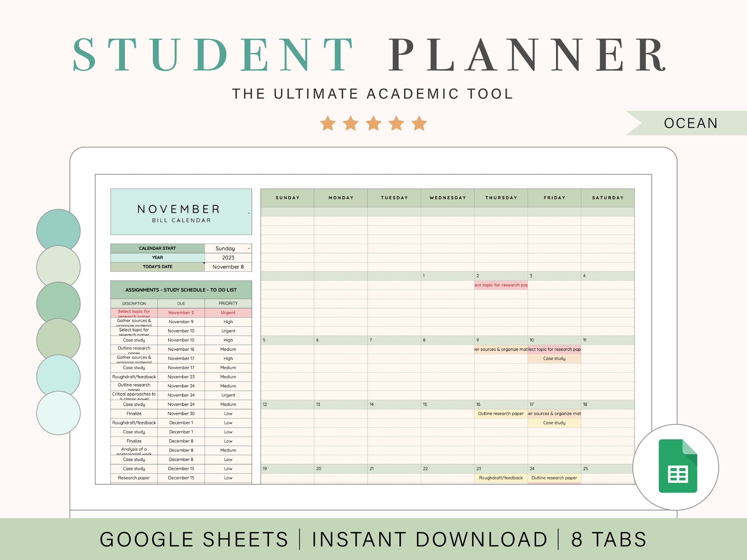Click the middle orange rating star
Image resolution: width=747 pixels, height=560 pixels.
click(x=374, y=123)
